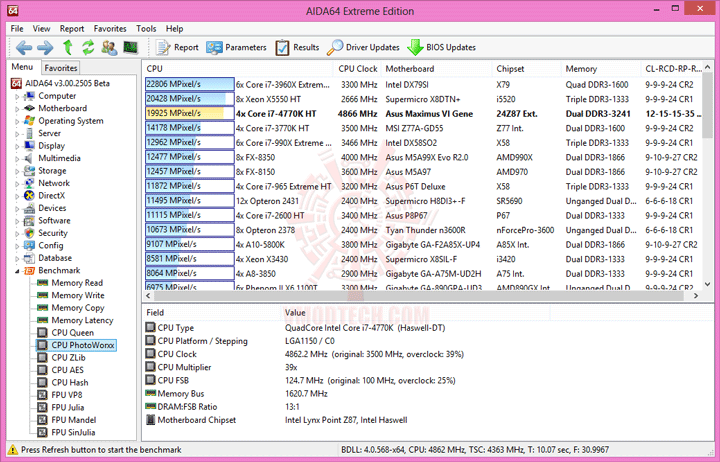Click the Refresh toolbar icon
The height and width of the screenshot is (462, 720).
(x=88, y=47)
